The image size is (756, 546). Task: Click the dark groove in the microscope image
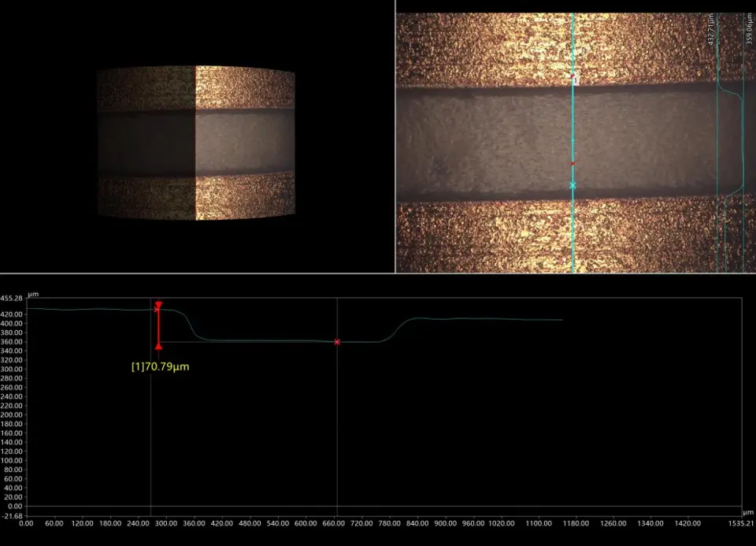pos(488,142)
